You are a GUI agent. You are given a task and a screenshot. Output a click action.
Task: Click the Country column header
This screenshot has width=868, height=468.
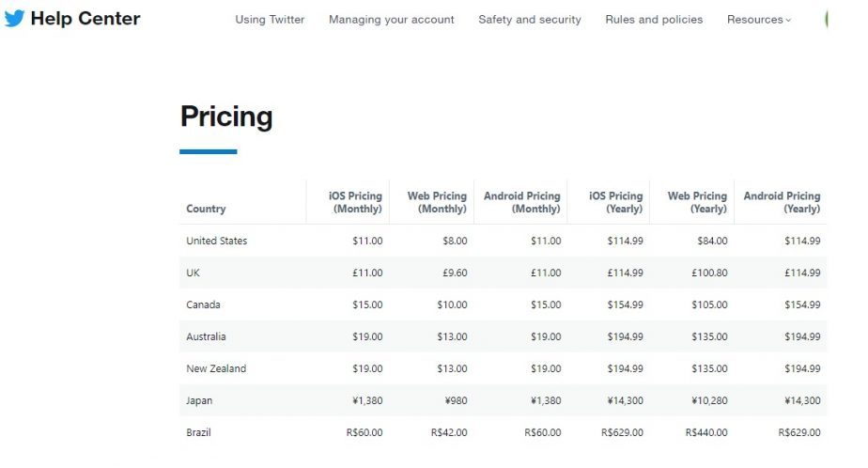coord(206,209)
